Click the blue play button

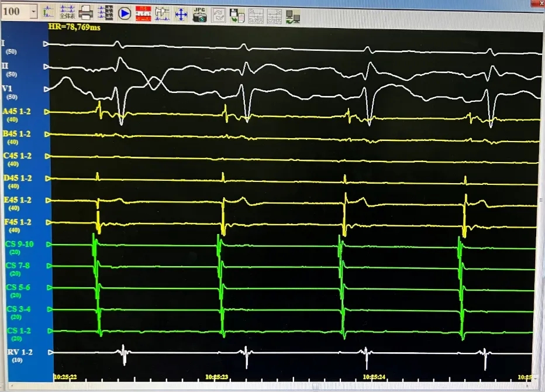(125, 14)
